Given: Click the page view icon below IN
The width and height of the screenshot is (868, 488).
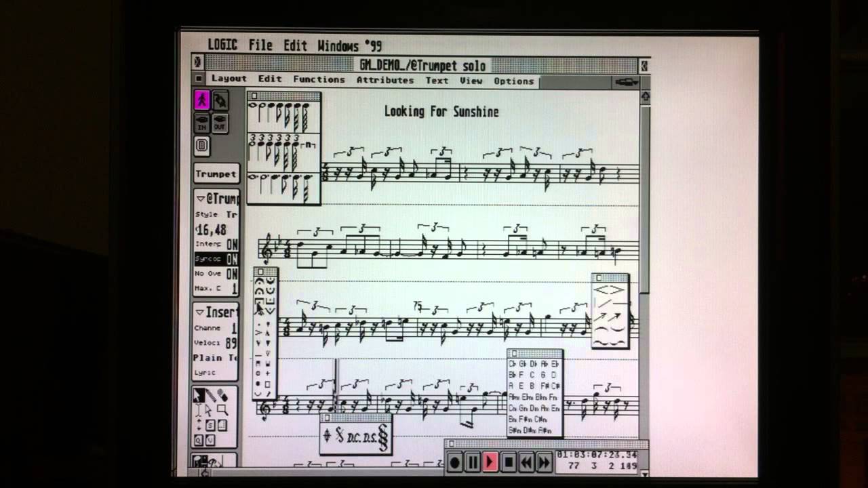Looking at the screenshot, I should 201,146.
